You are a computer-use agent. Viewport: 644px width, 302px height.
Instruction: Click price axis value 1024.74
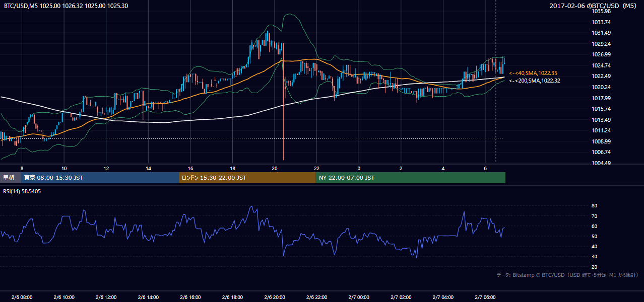(601, 65)
